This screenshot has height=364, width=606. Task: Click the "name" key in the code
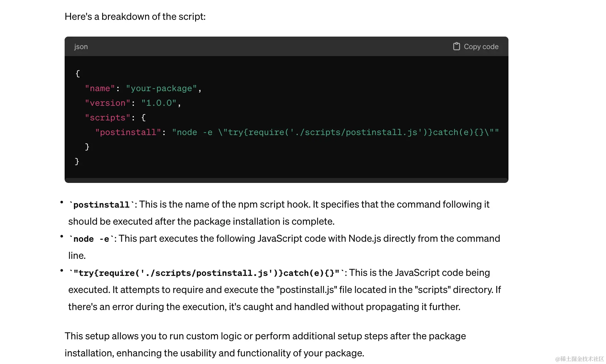[100, 88]
